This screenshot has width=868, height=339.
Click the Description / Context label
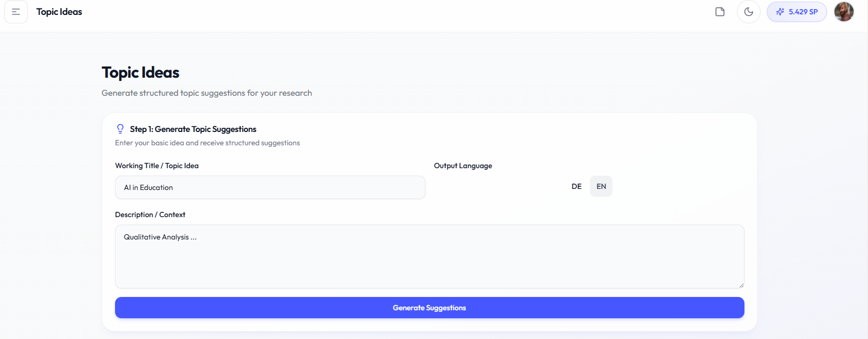[150, 214]
